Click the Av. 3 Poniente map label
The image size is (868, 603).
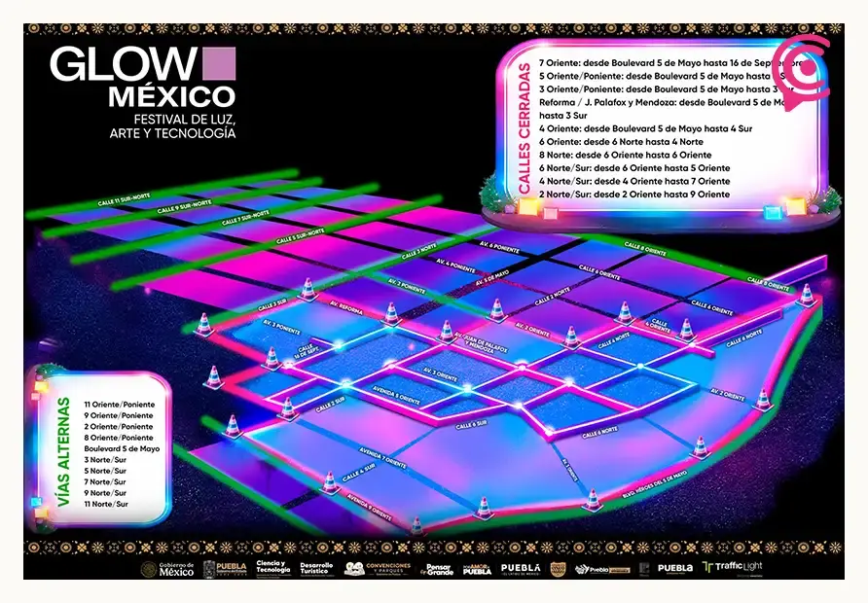pyautogui.click(x=281, y=327)
